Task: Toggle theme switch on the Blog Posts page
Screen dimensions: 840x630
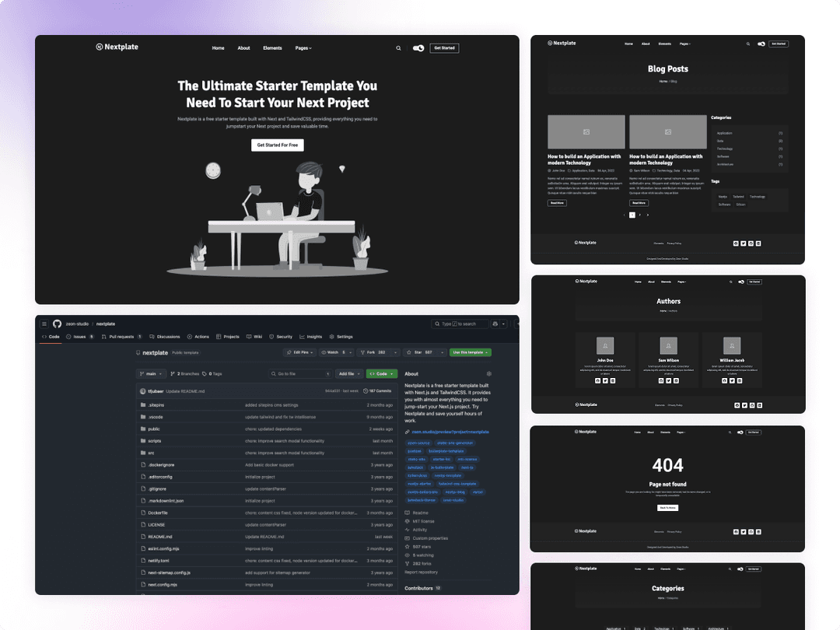Action: (761, 44)
